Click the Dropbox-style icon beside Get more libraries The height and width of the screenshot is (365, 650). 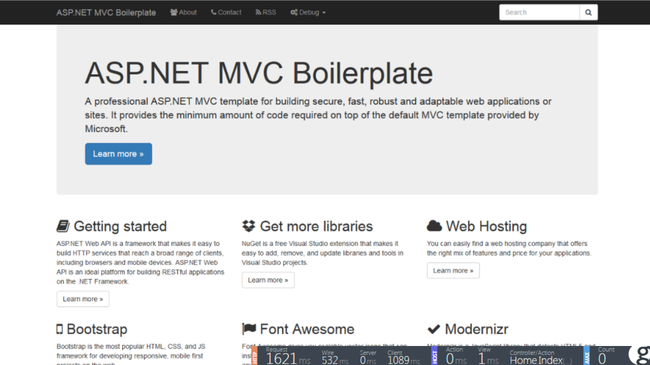pos(248,226)
